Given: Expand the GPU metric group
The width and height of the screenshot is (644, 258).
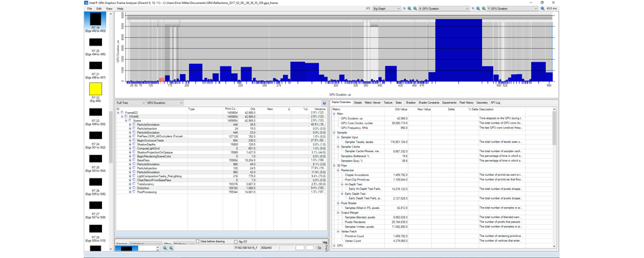Looking at the screenshot, I should tap(334, 245).
